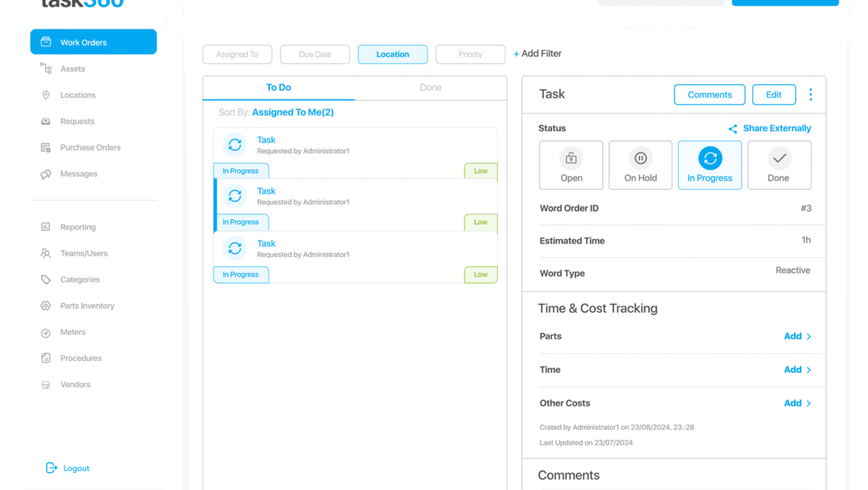The image size is (868, 490).
Task: Click the Low priority tag on first task
Action: coord(481,171)
